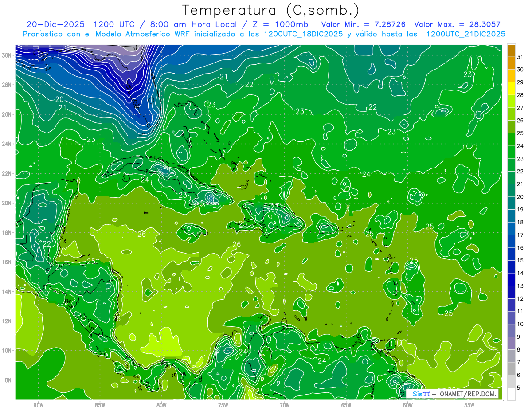Click the color scale label 25

click(520, 133)
